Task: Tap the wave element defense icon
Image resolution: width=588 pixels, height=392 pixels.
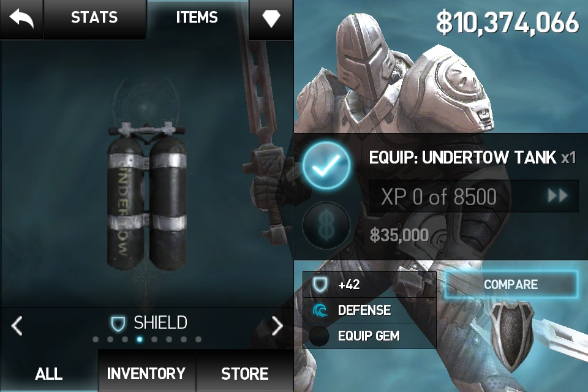Action: [x=320, y=310]
